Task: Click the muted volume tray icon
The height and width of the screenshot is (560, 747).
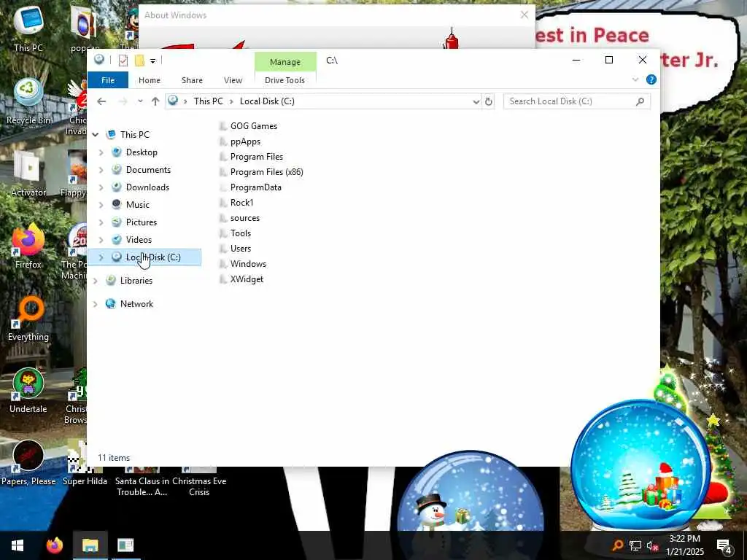Action: tap(651, 545)
